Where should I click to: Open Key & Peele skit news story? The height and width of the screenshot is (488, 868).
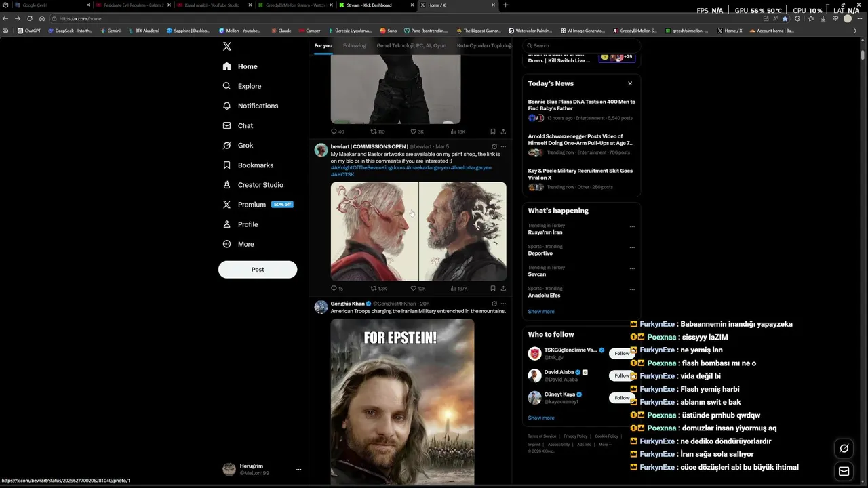(581, 179)
